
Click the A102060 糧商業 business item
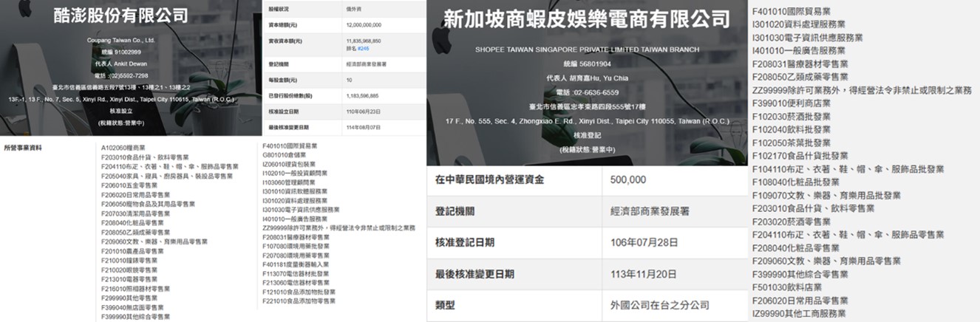[123, 148]
